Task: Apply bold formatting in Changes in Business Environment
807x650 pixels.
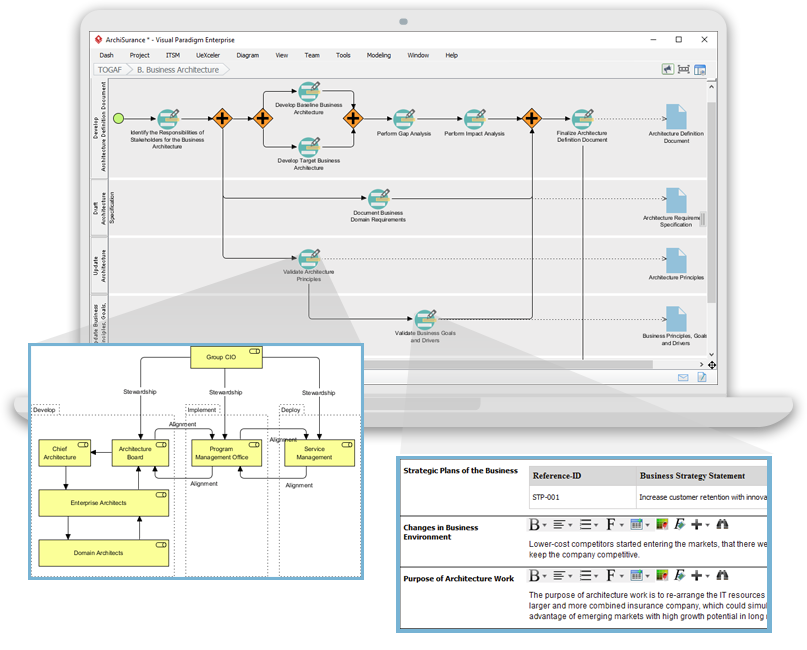Action: pos(535,525)
